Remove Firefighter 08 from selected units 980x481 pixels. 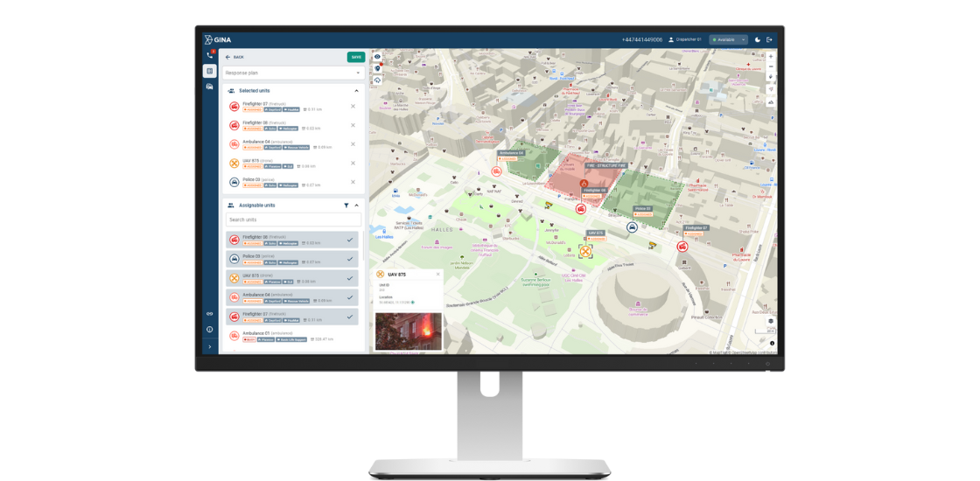(x=353, y=125)
